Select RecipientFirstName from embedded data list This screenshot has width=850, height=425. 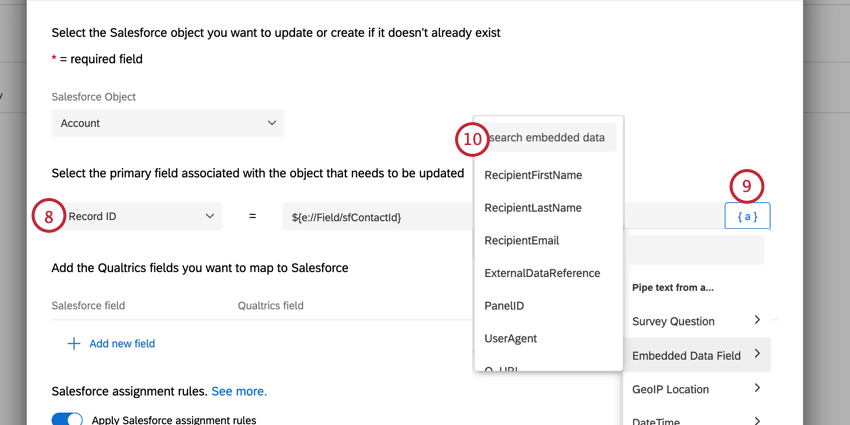[x=533, y=175]
